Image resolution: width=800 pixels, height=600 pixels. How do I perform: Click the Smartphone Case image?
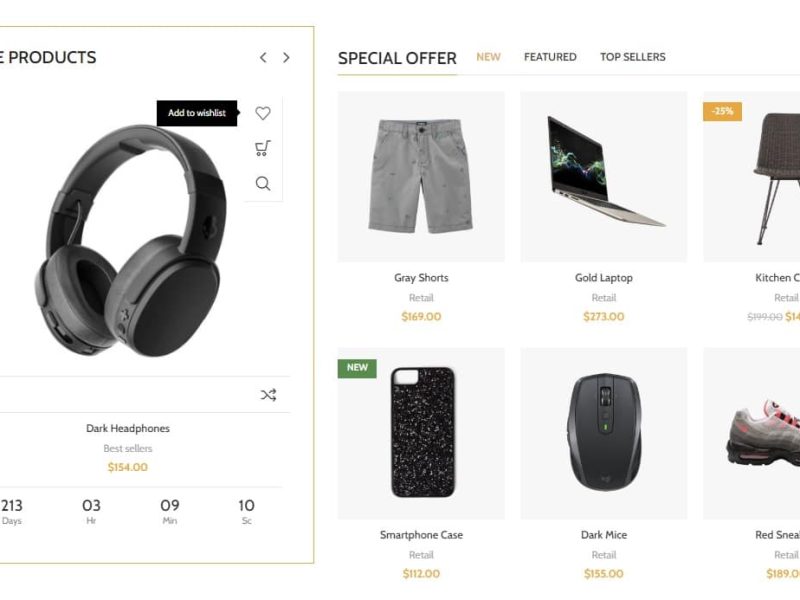tap(421, 434)
